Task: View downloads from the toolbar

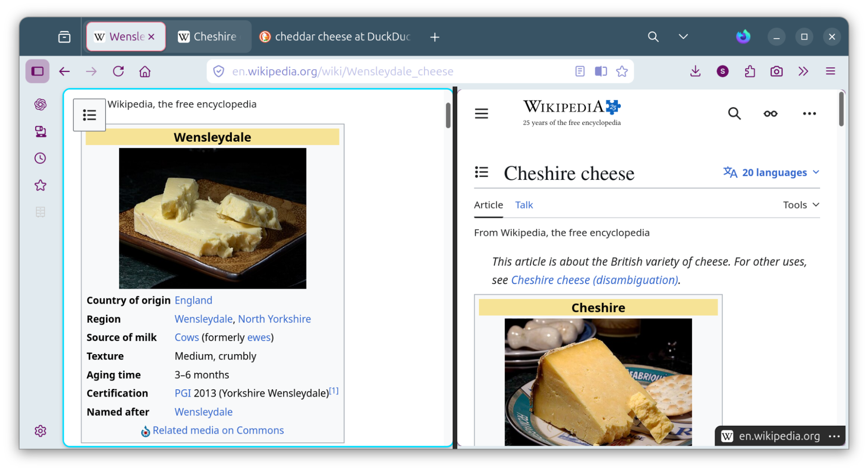Action: [695, 71]
